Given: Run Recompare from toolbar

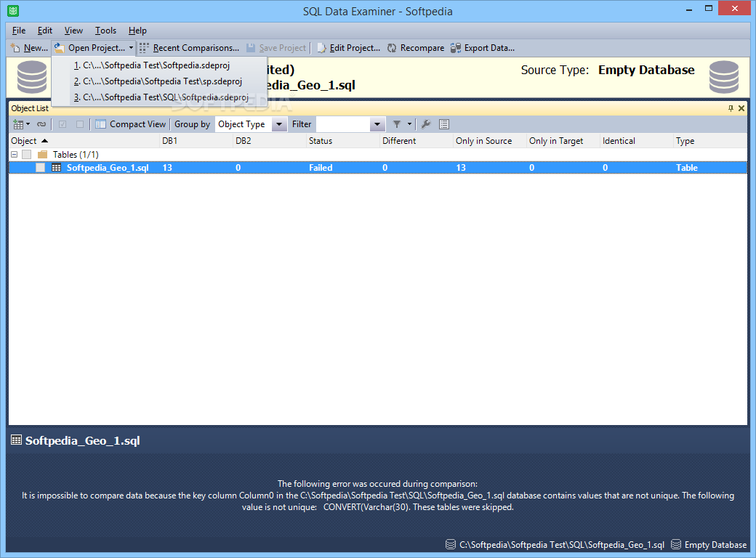Looking at the screenshot, I should coord(422,48).
